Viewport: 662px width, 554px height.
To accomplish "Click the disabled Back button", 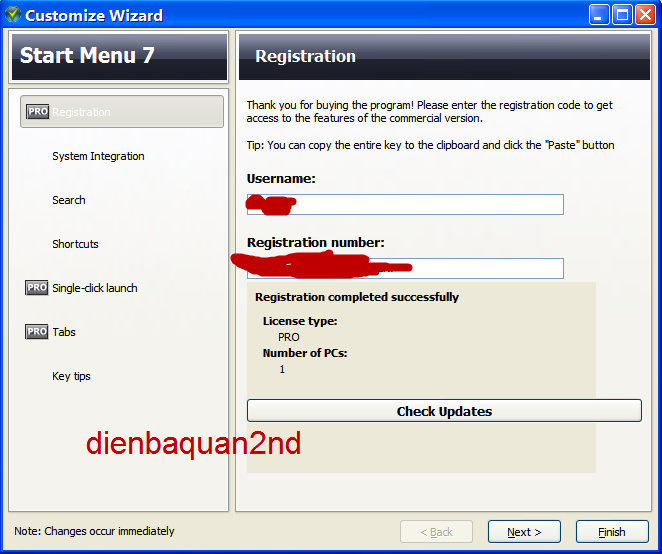I will click(436, 532).
